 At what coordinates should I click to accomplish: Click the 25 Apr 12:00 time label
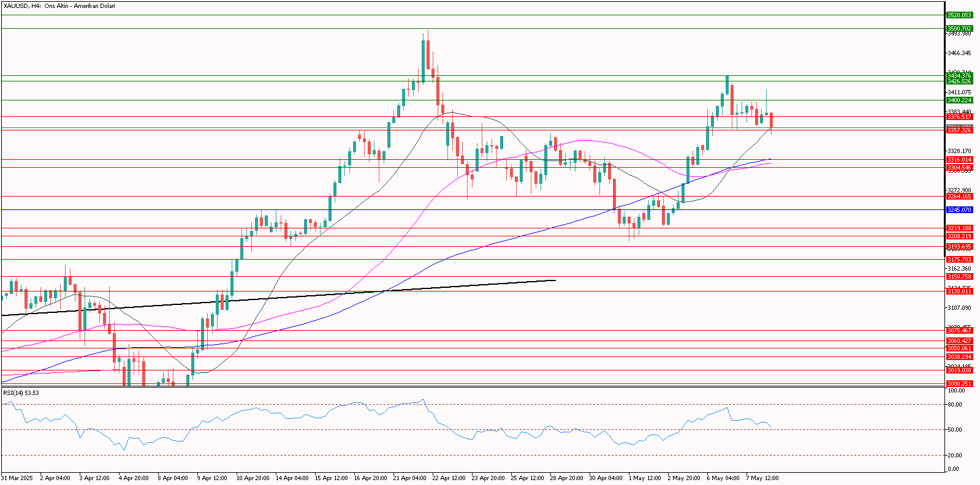(x=528, y=478)
